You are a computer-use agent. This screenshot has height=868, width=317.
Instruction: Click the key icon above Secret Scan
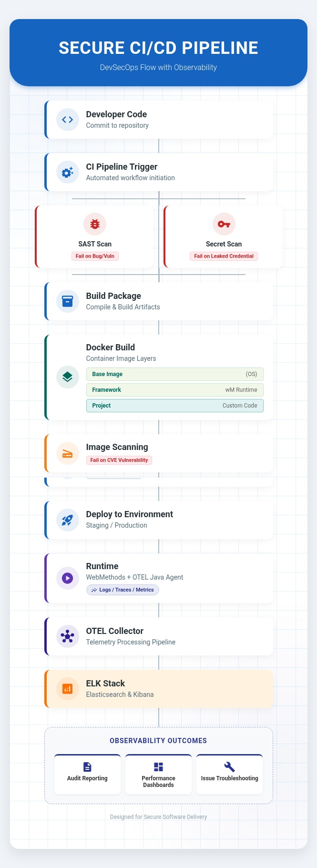tap(224, 224)
